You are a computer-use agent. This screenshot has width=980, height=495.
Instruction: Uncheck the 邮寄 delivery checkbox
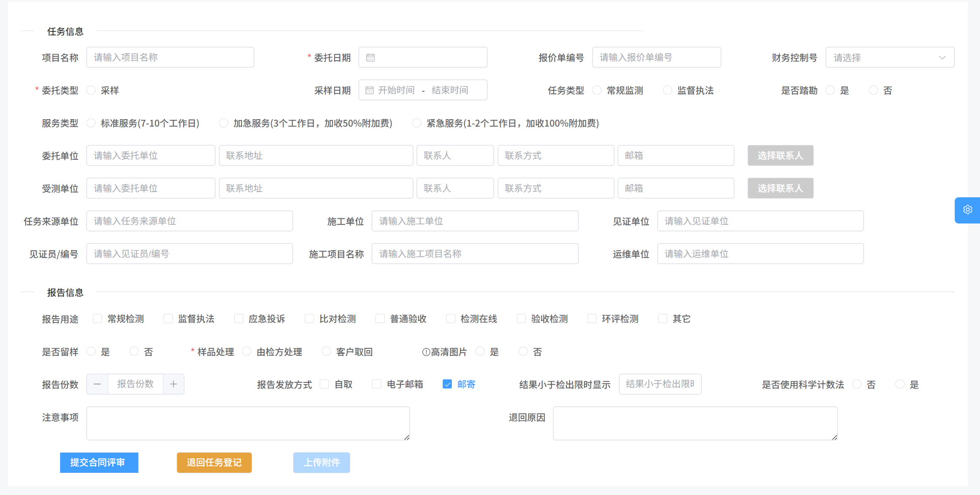[x=447, y=384]
